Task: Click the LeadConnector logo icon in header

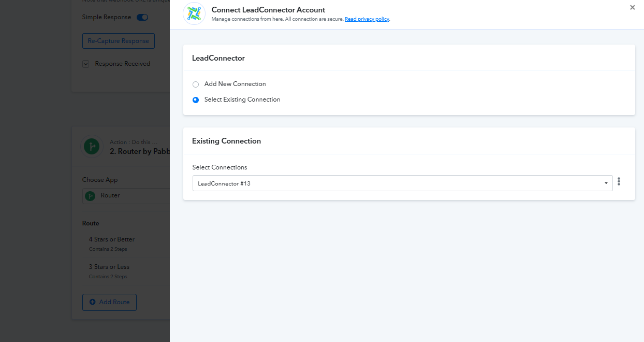Action: point(194,13)
